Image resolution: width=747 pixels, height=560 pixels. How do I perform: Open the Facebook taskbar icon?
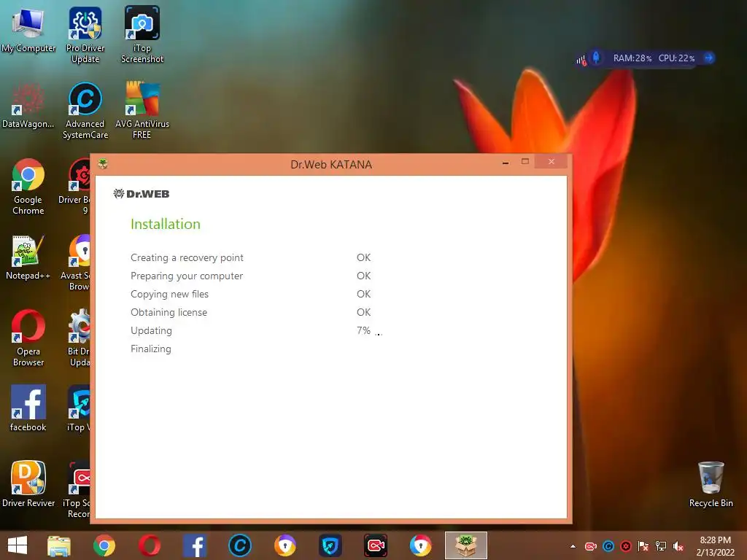tap(195, 545)
